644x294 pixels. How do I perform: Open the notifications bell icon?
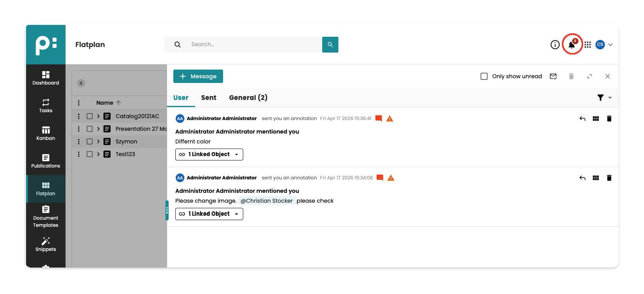[x=571, y=45]
